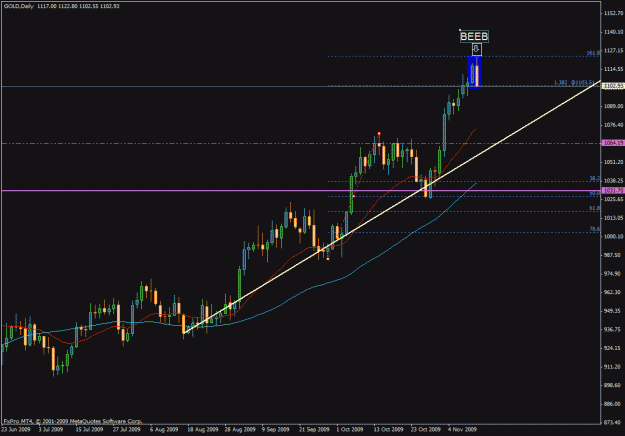Click the 28 Aug 2009 date label

240,430
